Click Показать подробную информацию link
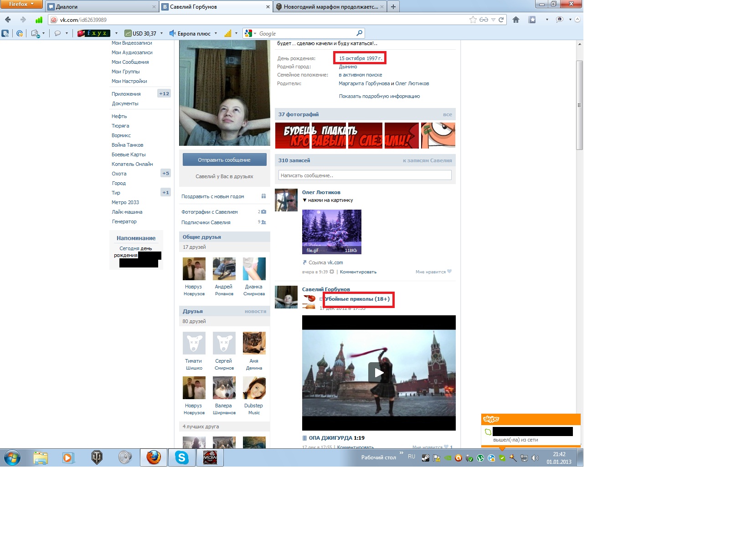The height and width of the screenshot is (560, 747). click(x=379, y=96)
